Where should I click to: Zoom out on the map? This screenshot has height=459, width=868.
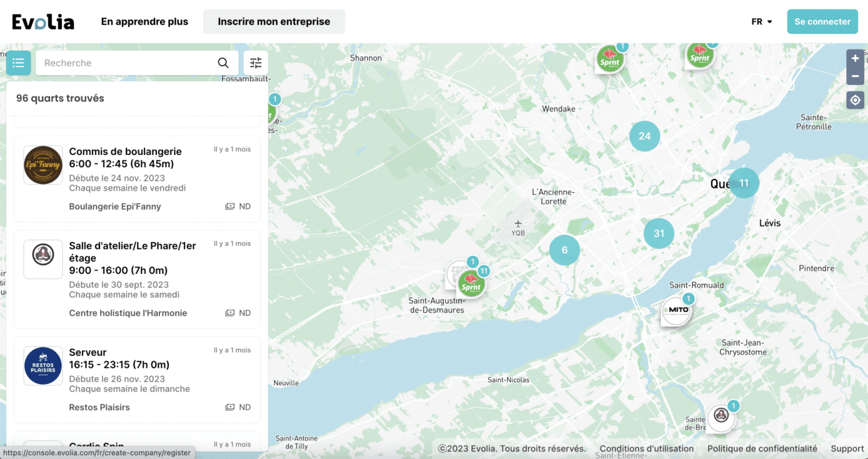click(855, 76)
